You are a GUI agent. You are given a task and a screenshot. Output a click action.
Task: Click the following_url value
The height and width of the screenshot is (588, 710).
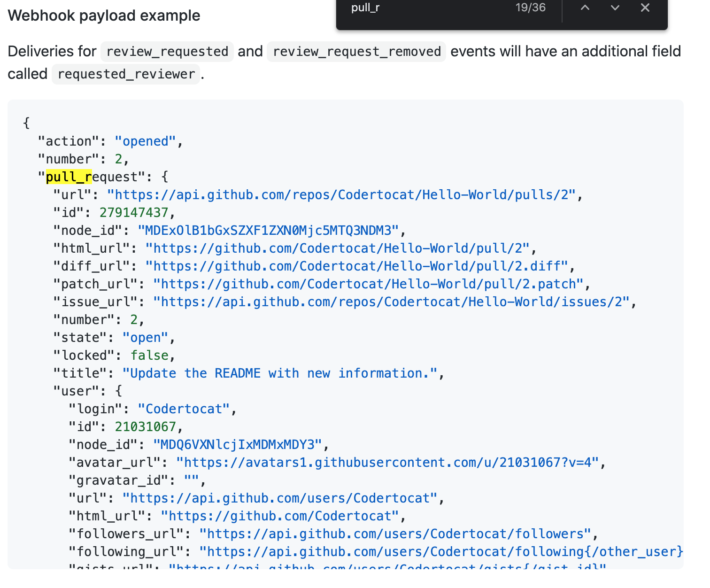441,552
